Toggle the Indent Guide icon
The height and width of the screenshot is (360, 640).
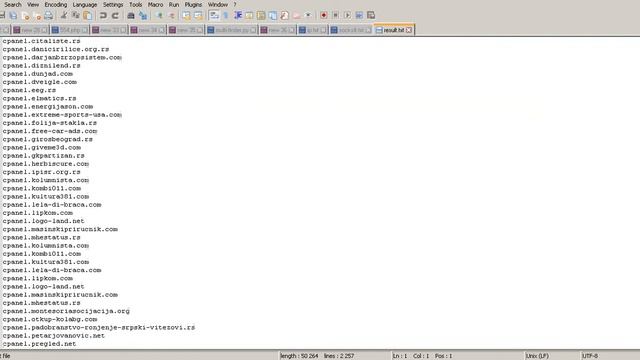pyautogui.click(x=238, y=16)
